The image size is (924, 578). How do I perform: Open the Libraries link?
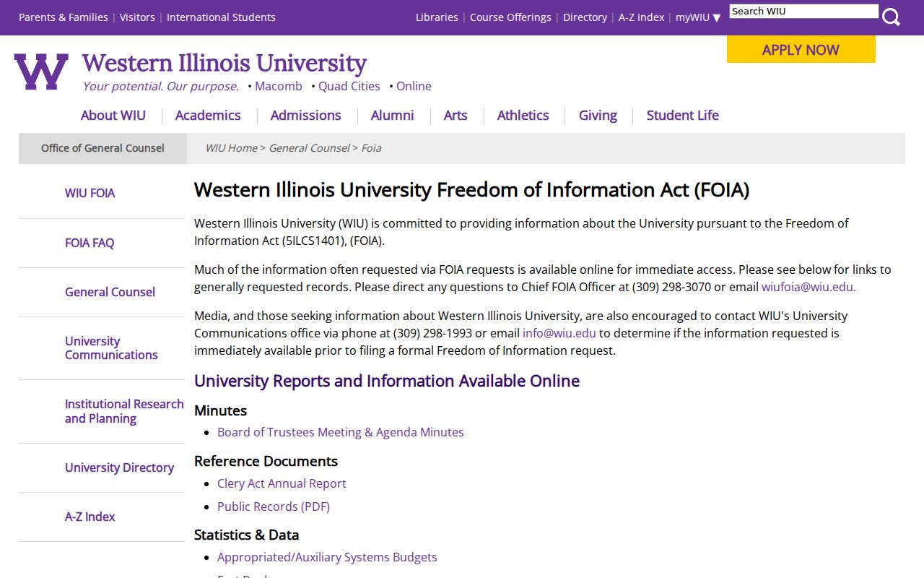[x=437, y=17]
